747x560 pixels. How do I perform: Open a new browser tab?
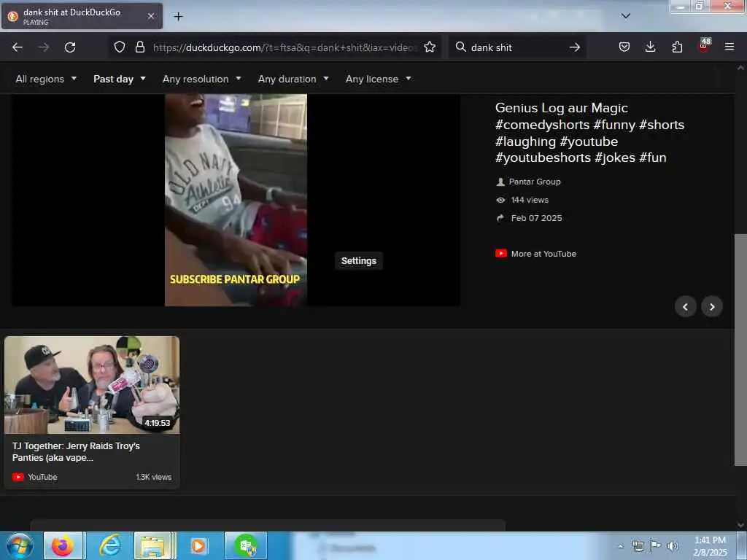178,16
